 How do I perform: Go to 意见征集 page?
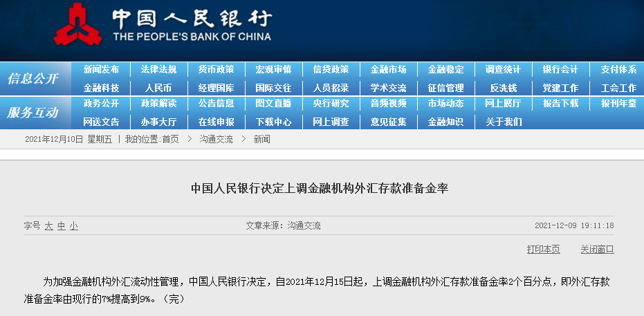click(388, 122)
